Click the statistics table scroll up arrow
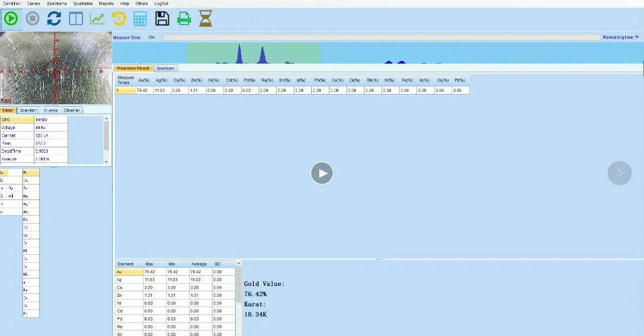 click(x=238, y=264)
